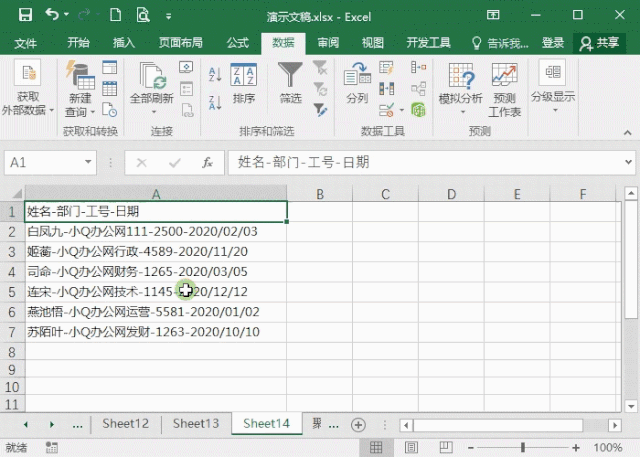
Task: Open the 公式 ribbon tab
Action: [238, 42]
